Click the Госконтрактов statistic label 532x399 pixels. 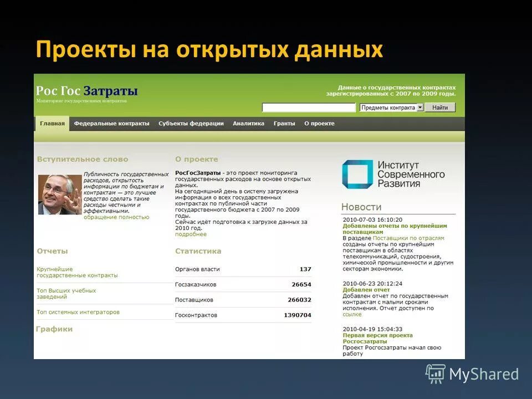pyautogui.click(x=196, y=315)
